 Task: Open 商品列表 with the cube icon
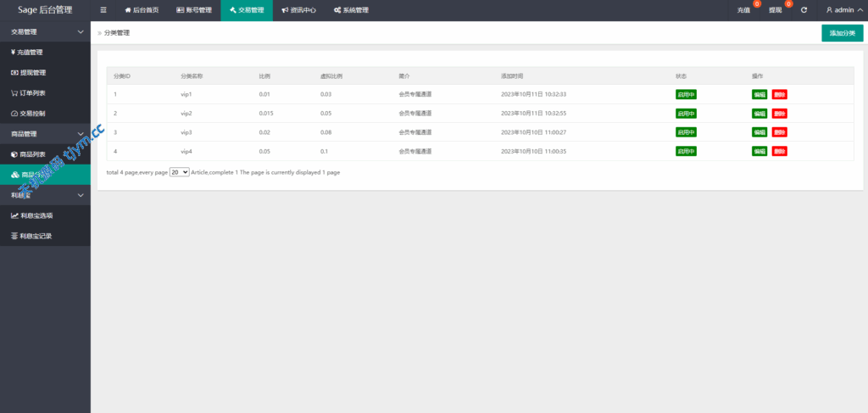pyautogui.click(x=28, y=154)
